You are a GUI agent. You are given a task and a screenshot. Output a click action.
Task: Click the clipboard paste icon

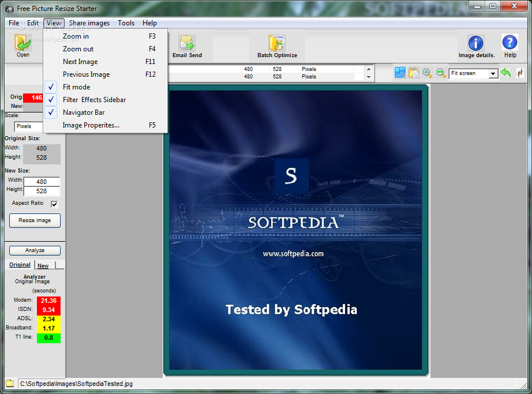[x=414, y=73]
